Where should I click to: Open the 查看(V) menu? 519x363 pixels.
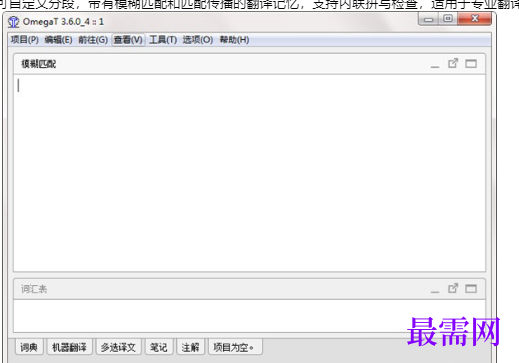128,40
